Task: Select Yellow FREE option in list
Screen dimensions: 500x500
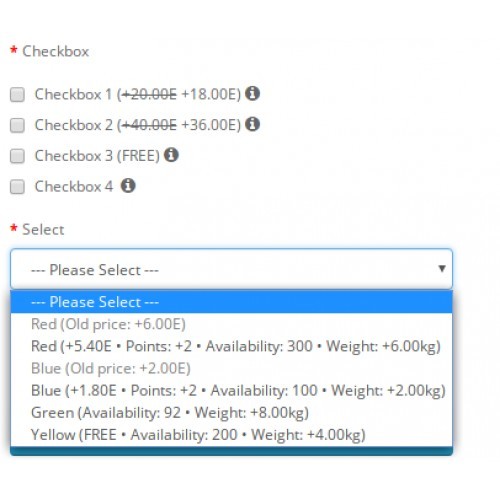Action: point(231,435)
